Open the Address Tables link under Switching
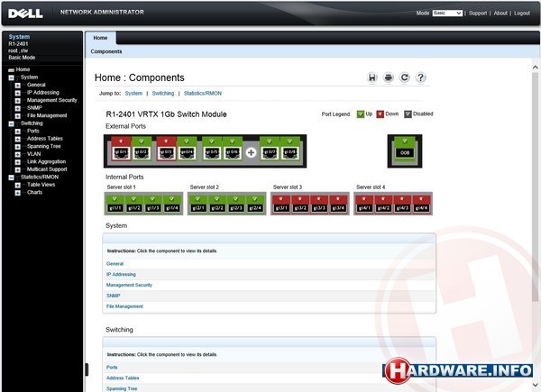 click(x=123, y=378)
